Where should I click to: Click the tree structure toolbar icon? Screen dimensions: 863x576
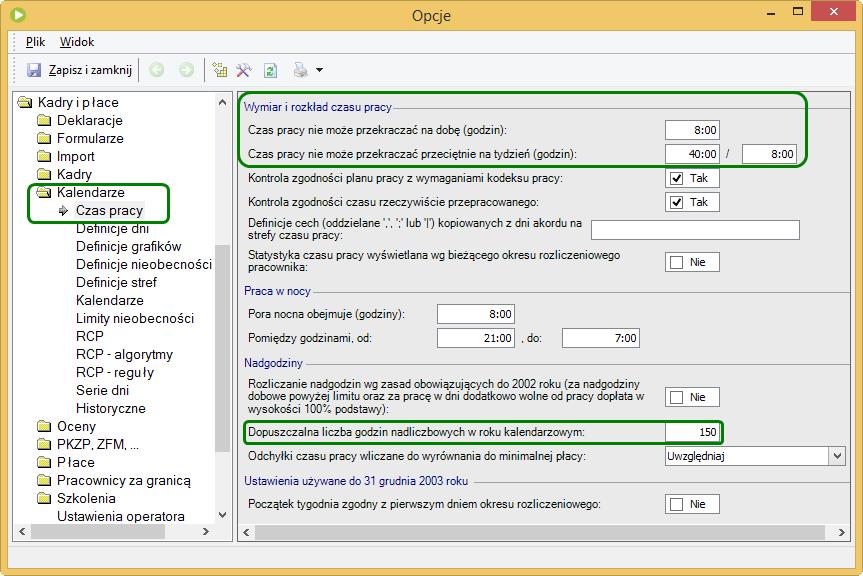pos(220,70)
